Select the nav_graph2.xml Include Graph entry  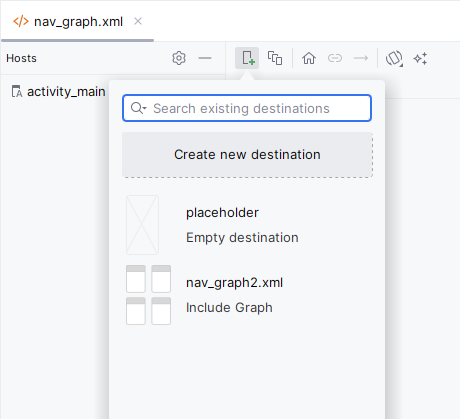point(247,295)
